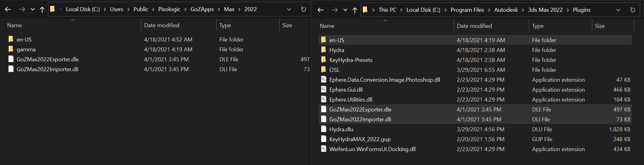The image size is (644, 165).
Task: Select the Hydra folder icon
Action: pos(324,50)
